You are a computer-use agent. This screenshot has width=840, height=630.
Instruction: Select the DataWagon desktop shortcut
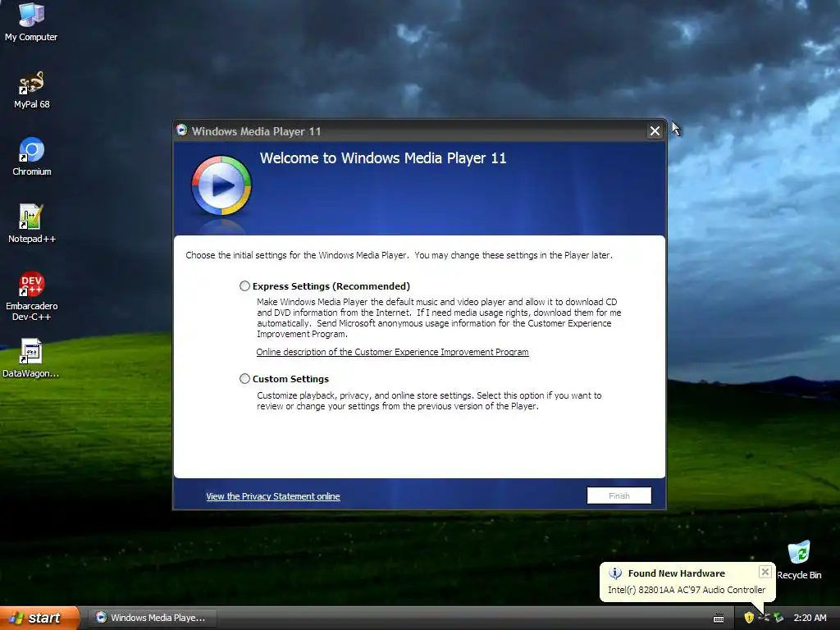[31, 358]
